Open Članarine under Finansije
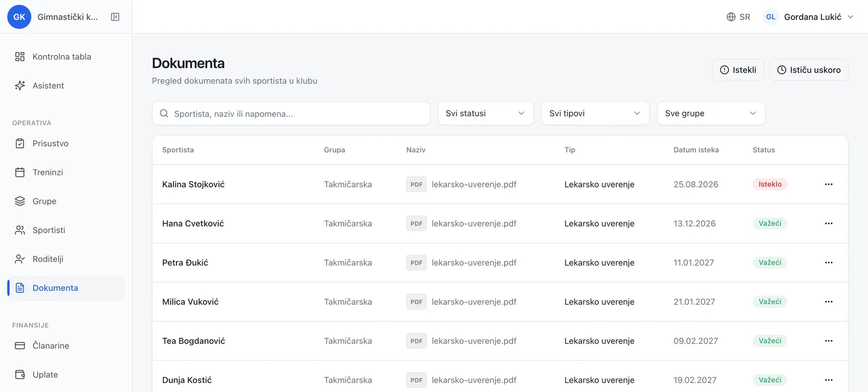 [x=66, y=346]
